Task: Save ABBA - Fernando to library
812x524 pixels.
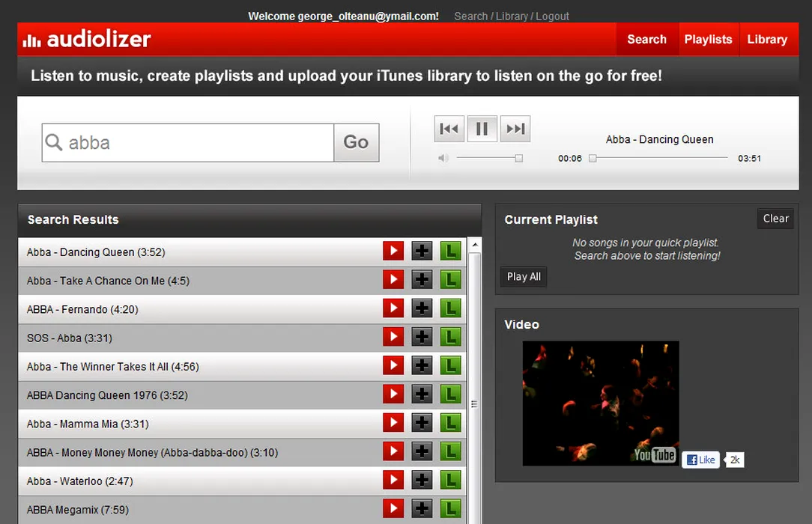Action: click(x=450, y=308)
